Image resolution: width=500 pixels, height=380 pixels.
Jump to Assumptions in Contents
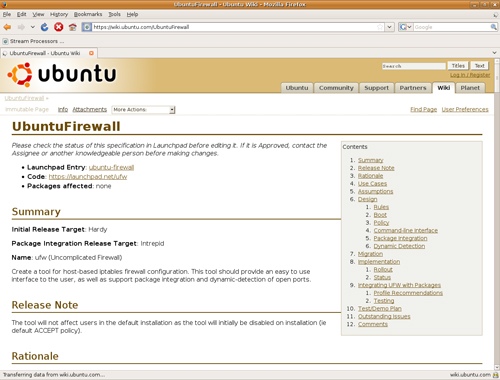pos(375,191)
